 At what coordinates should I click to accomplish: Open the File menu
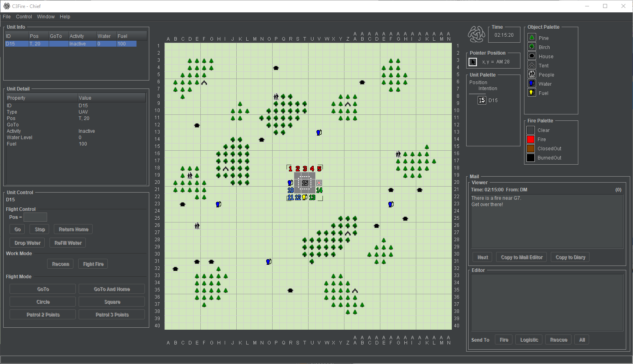click(x=7, y=17)
